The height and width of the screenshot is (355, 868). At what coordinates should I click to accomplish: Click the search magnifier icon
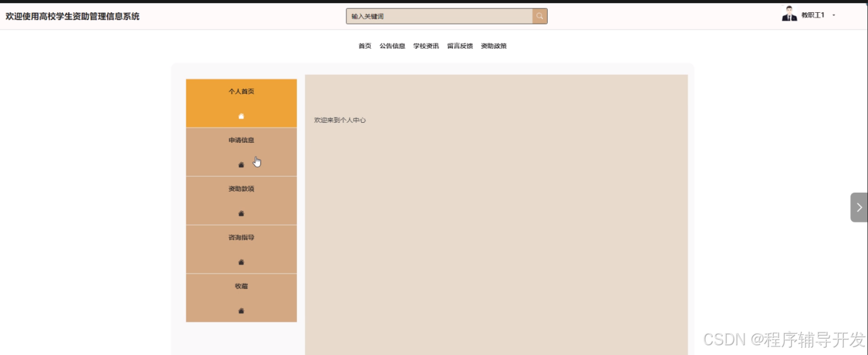click(x=540, y=16)
